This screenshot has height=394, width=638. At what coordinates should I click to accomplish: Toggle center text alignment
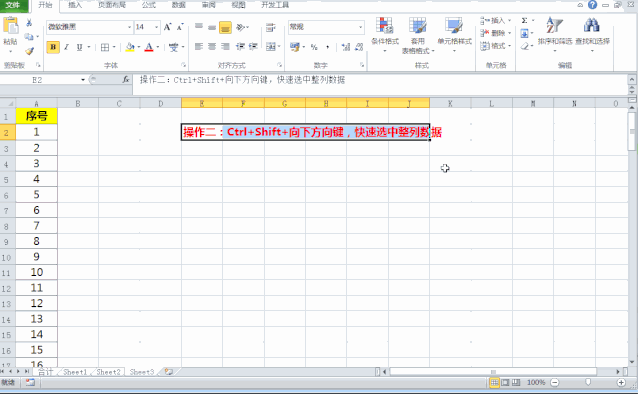pyautogui.click(x=212, y=47)
